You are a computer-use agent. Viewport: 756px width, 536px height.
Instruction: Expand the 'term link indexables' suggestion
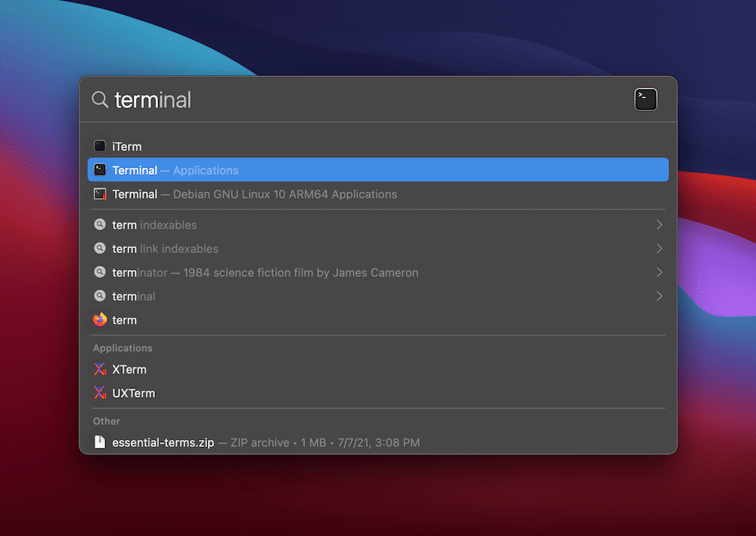click(658, 249)
